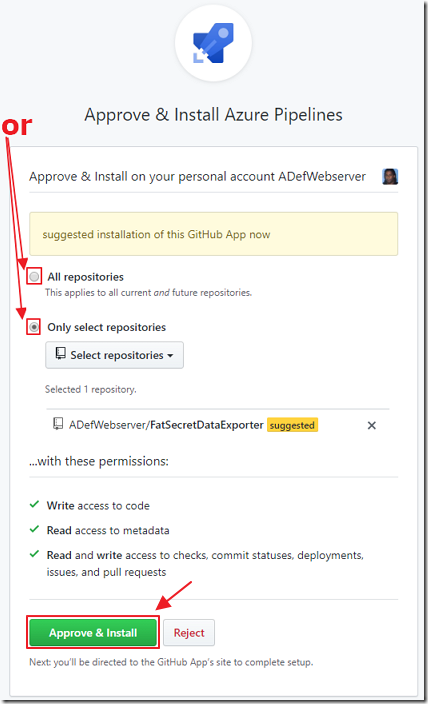428x704 pixels.
Task: Select the All repositories radio button
Action: tap(34, 277)
